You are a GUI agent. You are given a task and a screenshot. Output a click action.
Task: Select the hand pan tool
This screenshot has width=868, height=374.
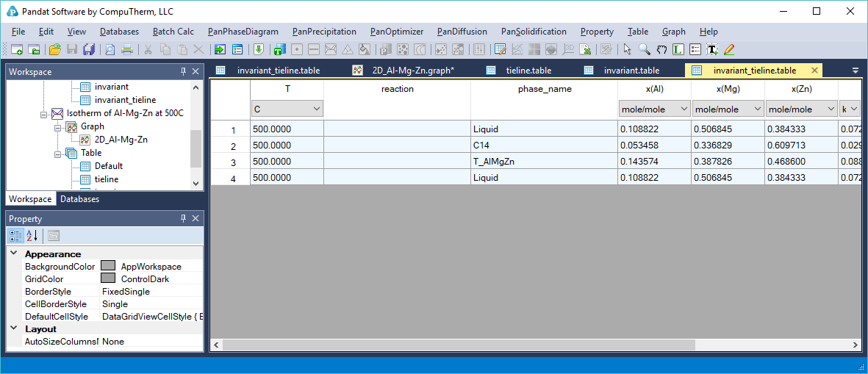[x=661, y=49]
